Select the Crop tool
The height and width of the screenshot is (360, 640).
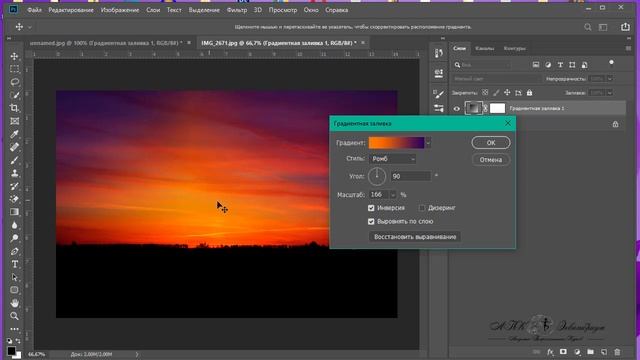click(x=14, y=108)
